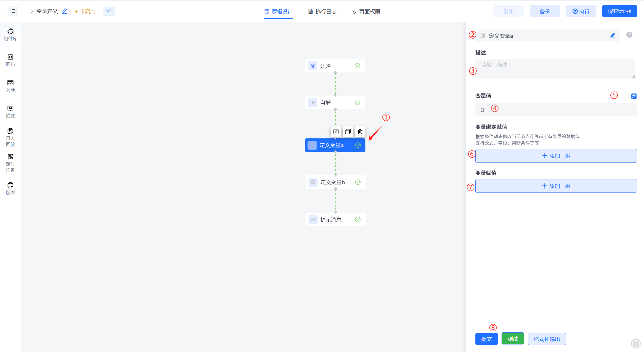Open the 入参 input parameters panel
The width and height of the screenshot is (644, 352).
[x=10, y=86]
